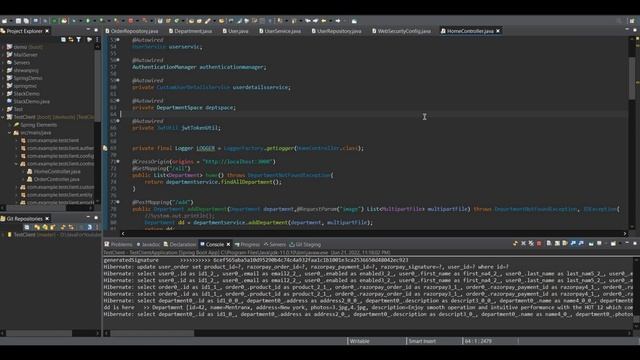Image resolution: width=640 pixels, height=360 pixels.
Task: Toggle Console word wrap
Action: pos(565,244)
